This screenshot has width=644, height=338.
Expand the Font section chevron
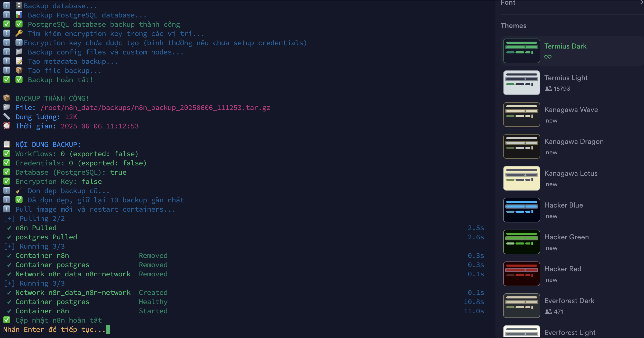click(x=641, y=3)
